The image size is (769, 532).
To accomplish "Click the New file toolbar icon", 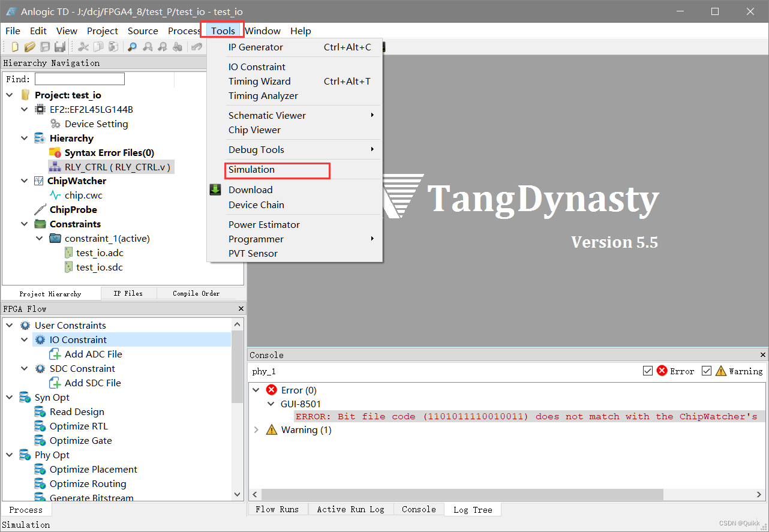I will tap(15, 47).
